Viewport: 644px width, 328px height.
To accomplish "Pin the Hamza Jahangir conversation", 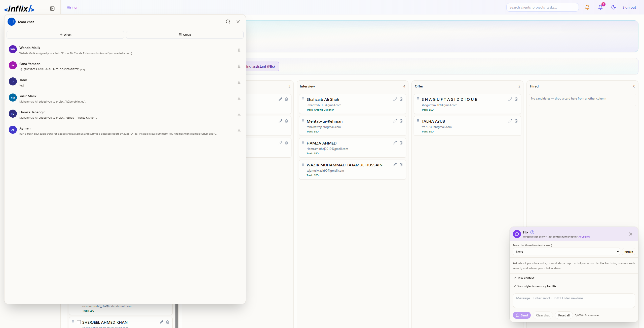I will click(239, 115).
